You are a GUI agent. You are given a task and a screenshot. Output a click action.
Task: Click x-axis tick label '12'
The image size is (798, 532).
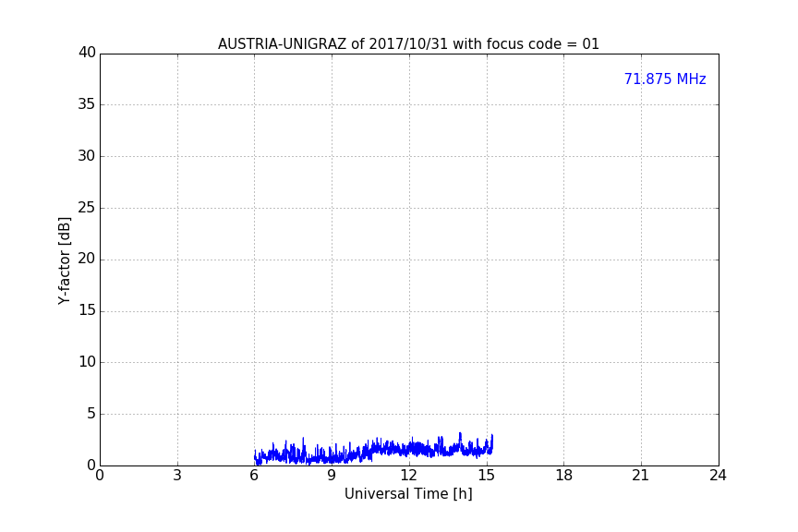(x=408, y=476)
